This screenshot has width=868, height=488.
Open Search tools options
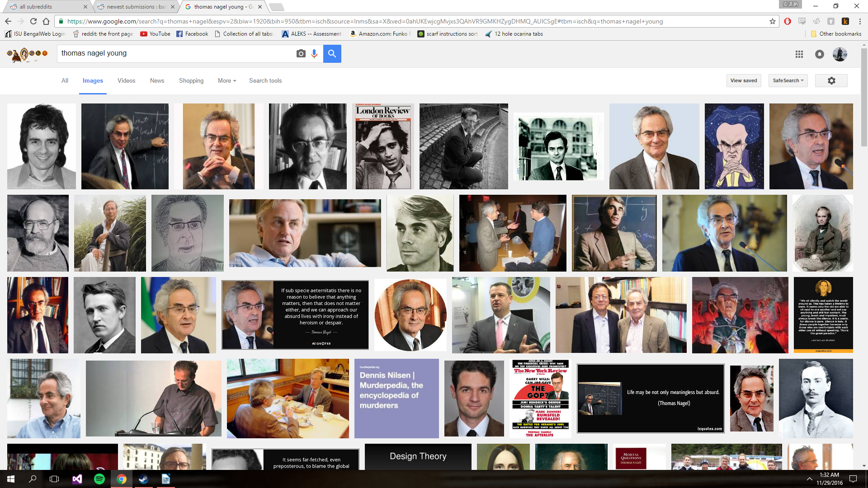(x=265, y=80)
